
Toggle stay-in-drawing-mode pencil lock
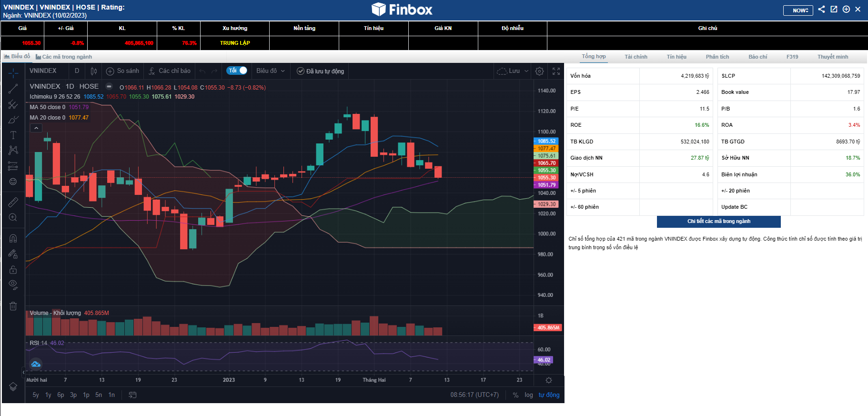tap(13, 254)
